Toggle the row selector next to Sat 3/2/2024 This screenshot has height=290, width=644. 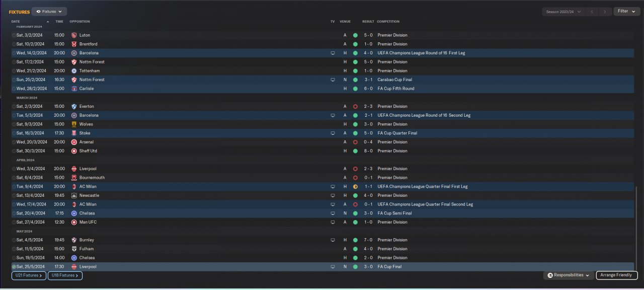[14, 35]
